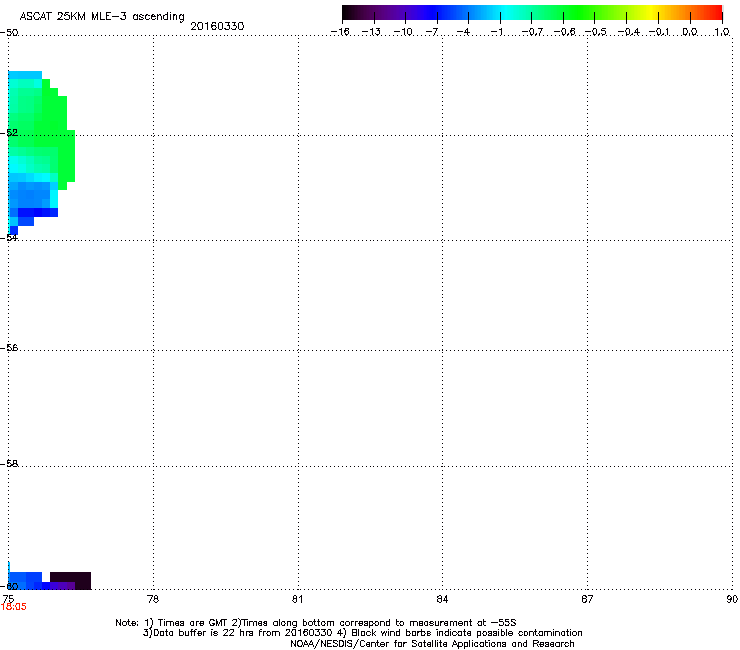Click the "-52" latitude axis label
This screenshot has width=740, height=650.
[9, 133]
